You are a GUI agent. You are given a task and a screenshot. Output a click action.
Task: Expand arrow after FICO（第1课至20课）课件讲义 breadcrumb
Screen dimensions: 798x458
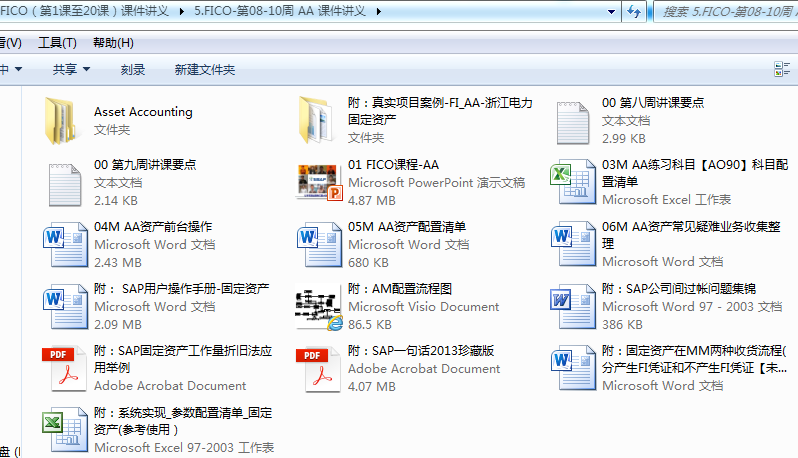pos(182,11)
